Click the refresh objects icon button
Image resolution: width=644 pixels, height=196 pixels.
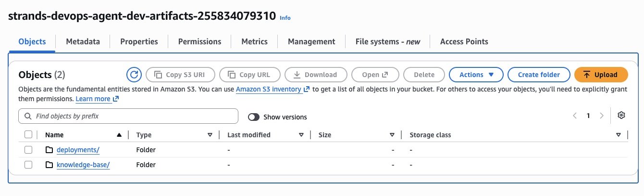(x=134, y=75)
